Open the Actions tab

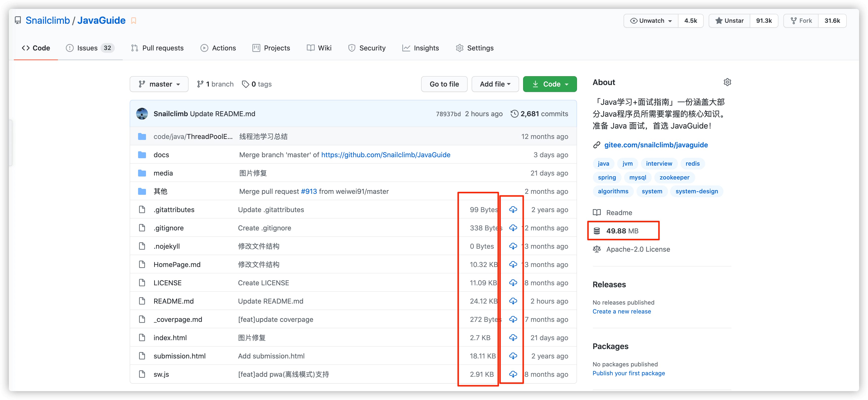click(218, 48)
